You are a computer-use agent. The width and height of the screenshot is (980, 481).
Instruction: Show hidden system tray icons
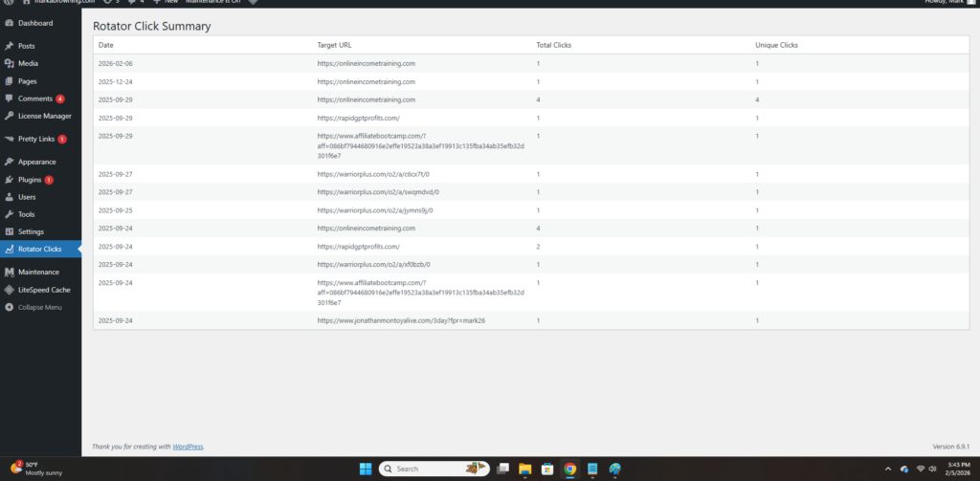(x=887, y=469)
